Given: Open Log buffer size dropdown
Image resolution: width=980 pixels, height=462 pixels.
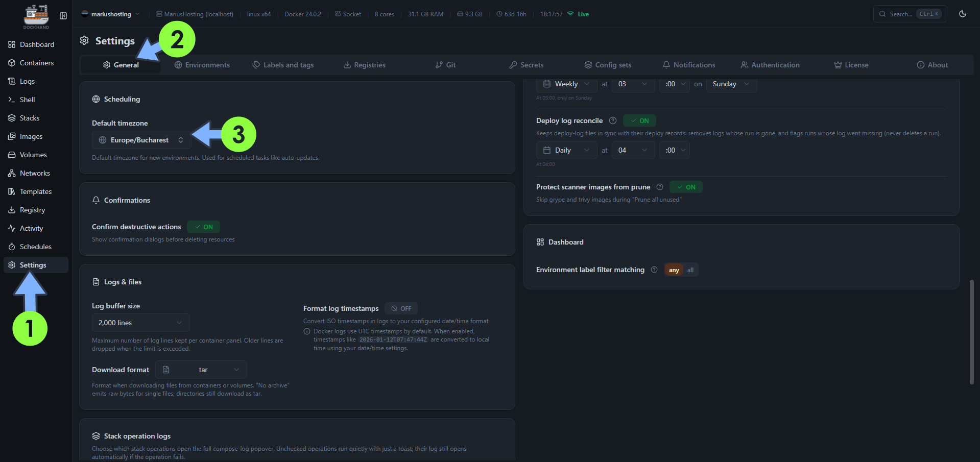Looking at the screenshot, I should point(140,323).
